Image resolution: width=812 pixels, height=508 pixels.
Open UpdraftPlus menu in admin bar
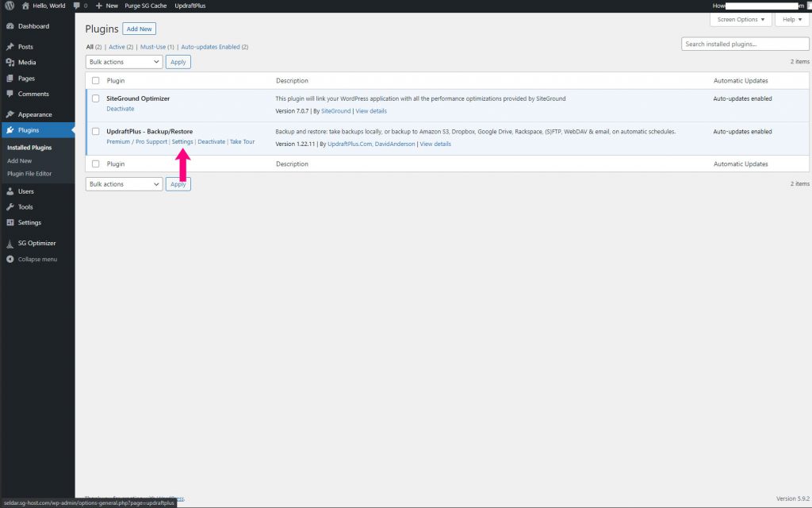190,6
